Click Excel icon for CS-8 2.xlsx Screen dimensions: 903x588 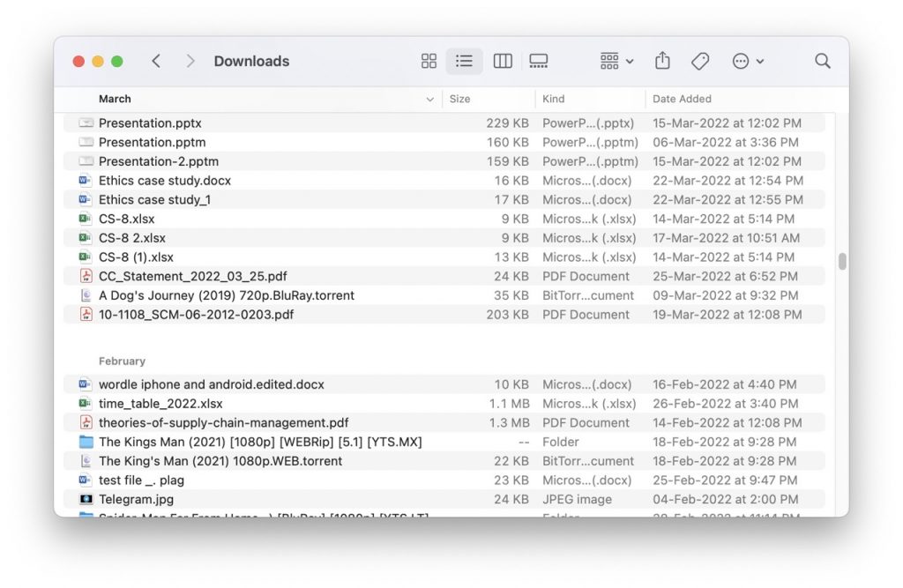(x=86, y=238)
